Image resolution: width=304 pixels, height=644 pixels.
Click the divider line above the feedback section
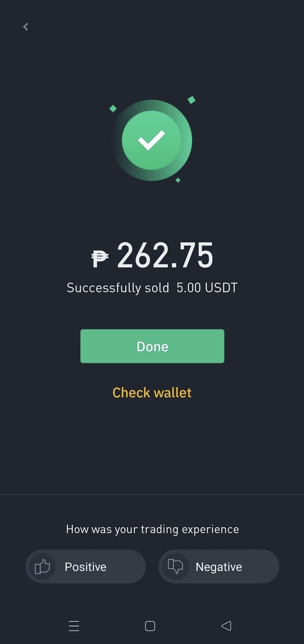[x=152, y=494]
